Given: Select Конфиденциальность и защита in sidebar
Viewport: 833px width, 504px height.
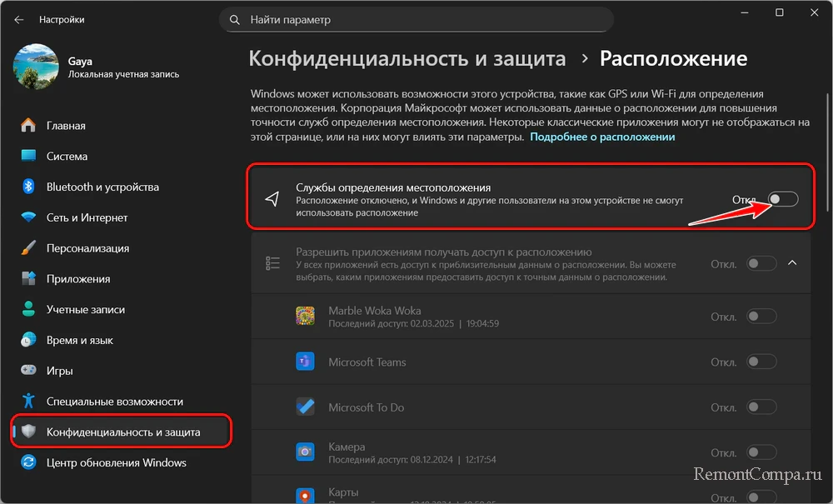Looking at the screenshot, I should pyautogui.click(x=123, y=432).
